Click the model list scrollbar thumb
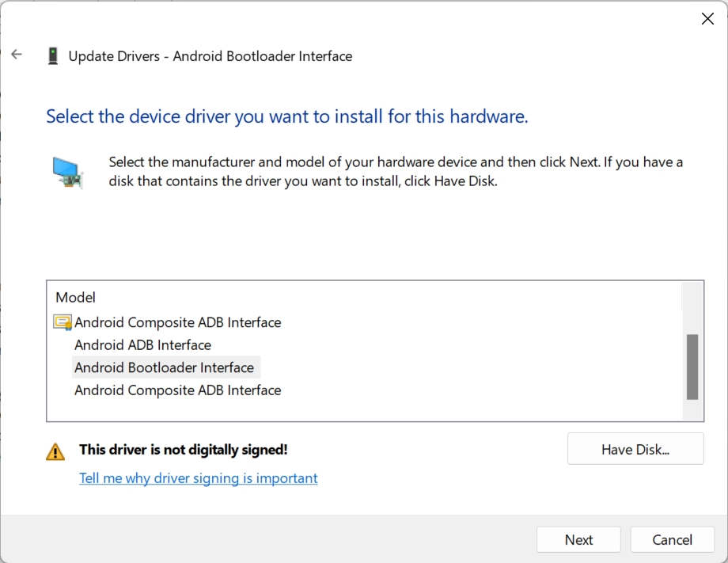The image size is (728, 563). [692, 367]
